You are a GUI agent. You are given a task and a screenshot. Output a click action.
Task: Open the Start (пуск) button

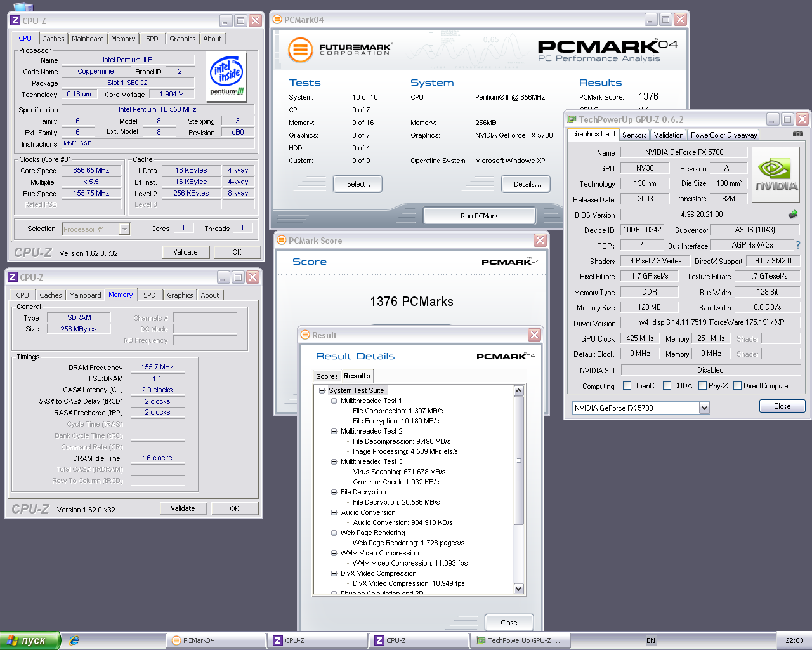pos(30,640)
